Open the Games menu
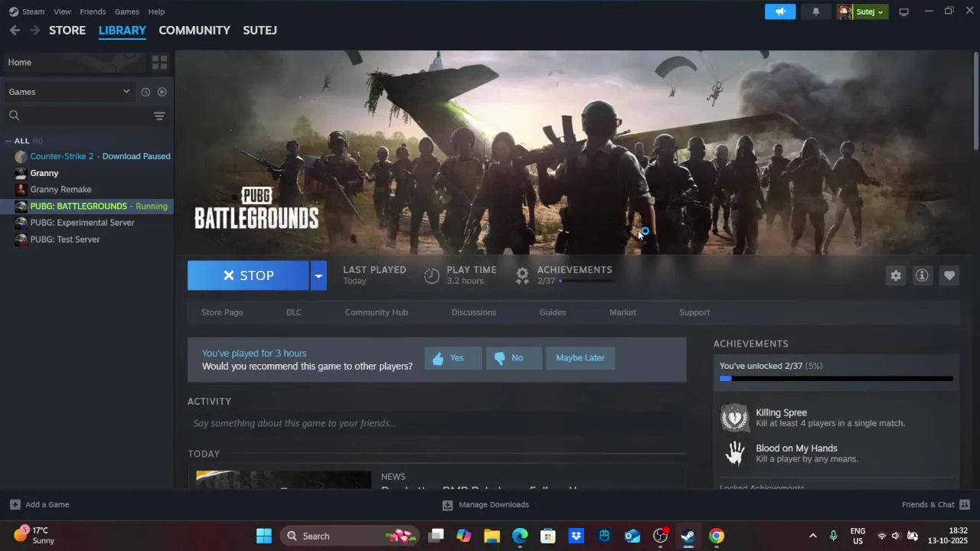 pyautogui.click(x=126, y=11)
